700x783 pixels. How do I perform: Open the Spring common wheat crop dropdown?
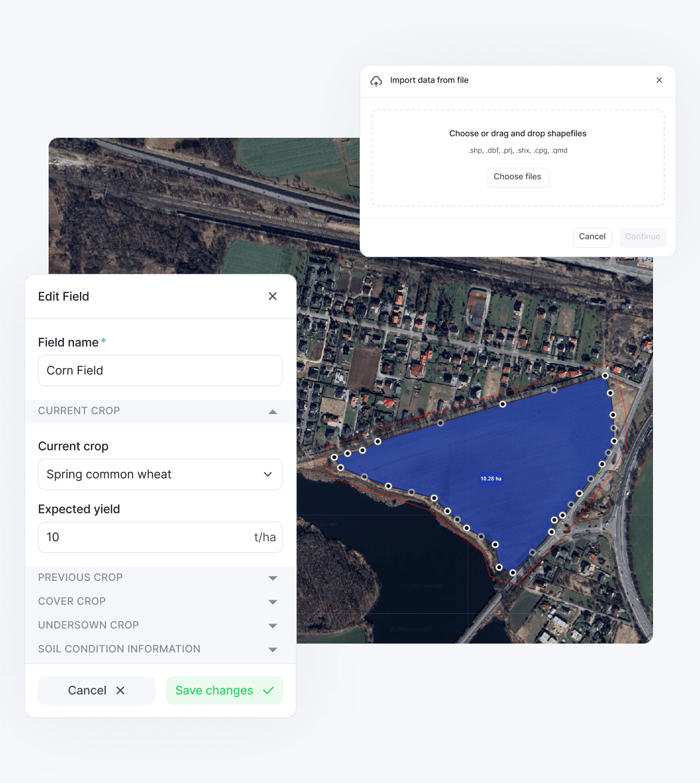(x=267, y=474)
